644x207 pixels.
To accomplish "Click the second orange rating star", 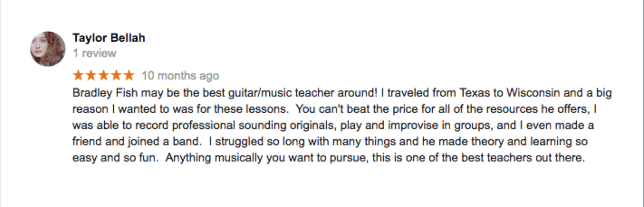I will tap(91, 76).
